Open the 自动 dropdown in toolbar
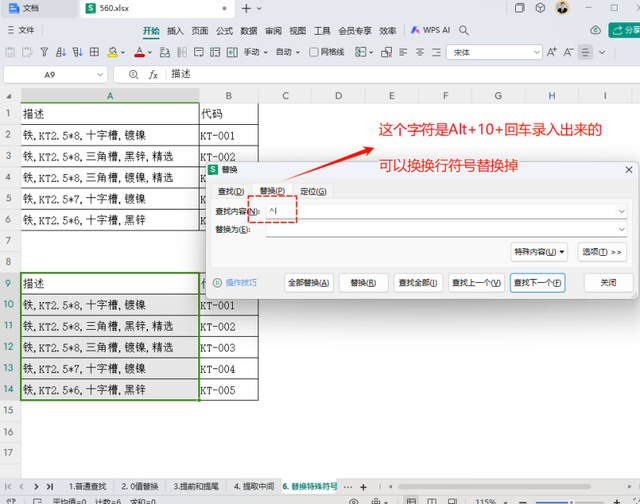This screenshot has height=504, width=640. (288, 52)
